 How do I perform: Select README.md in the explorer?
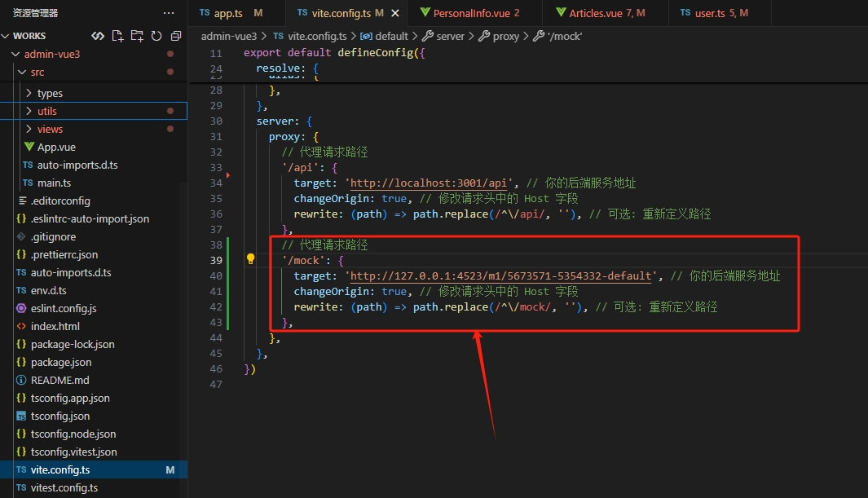[x=59, y=380]
